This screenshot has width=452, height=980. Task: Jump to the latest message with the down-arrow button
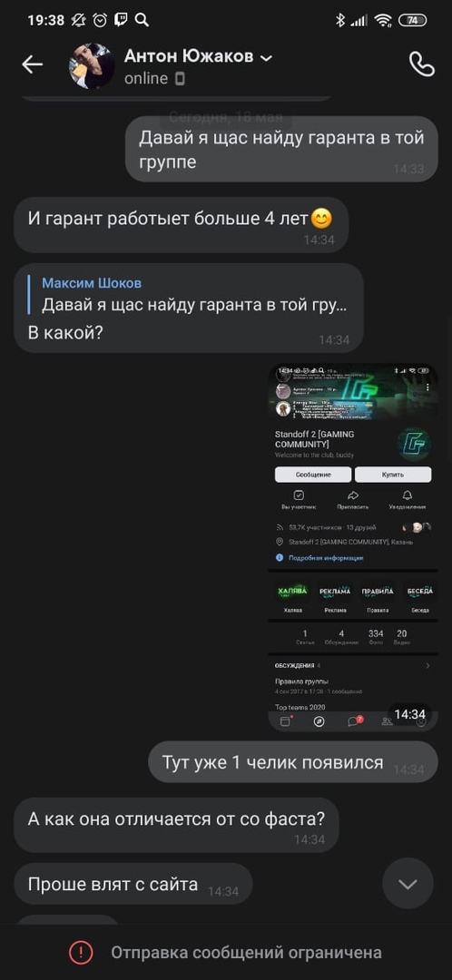click(408, 883)
